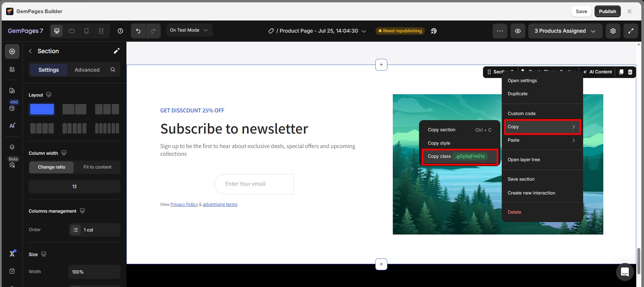Viewport: 644px width, 287px height.
Task: Click the Enter Your email field
Action: pos(254,184)
